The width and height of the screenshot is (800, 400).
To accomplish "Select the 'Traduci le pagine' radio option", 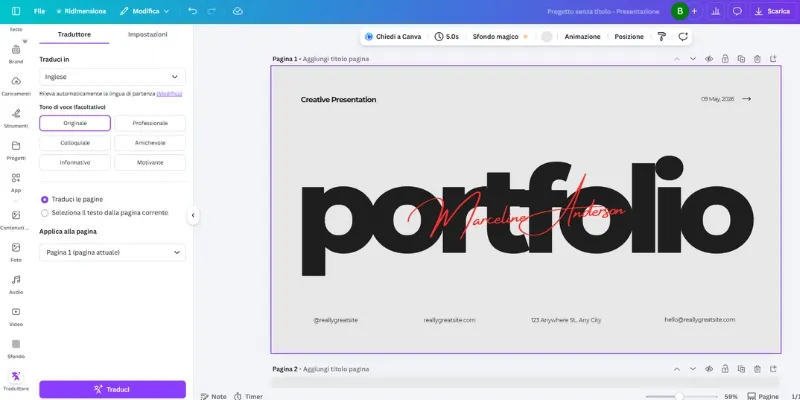I will (45, 199).
